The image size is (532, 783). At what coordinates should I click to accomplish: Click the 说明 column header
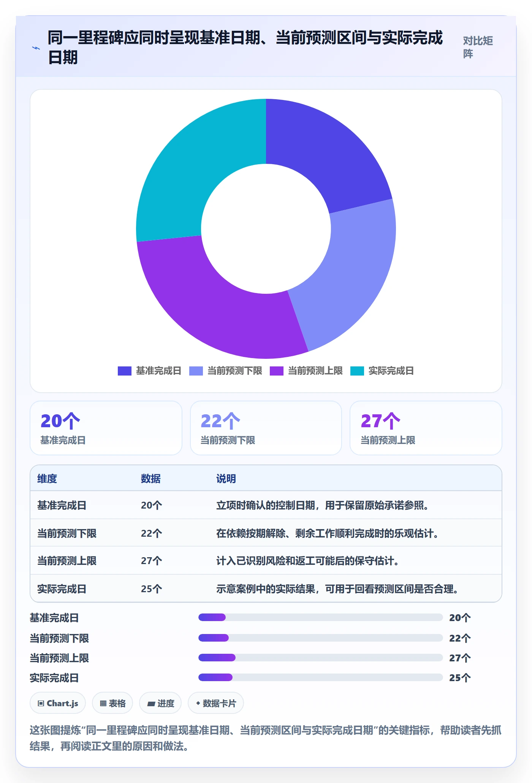click(x=226, y=479)
